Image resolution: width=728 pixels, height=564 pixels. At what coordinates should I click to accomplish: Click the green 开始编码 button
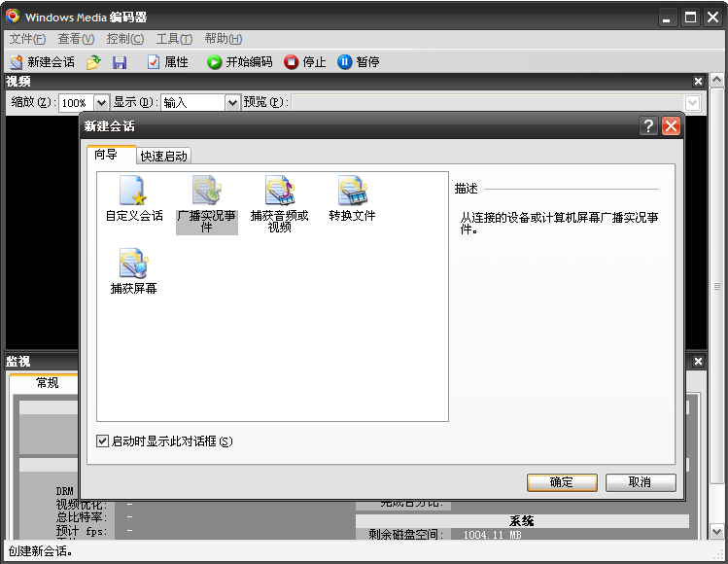[239, 62]
